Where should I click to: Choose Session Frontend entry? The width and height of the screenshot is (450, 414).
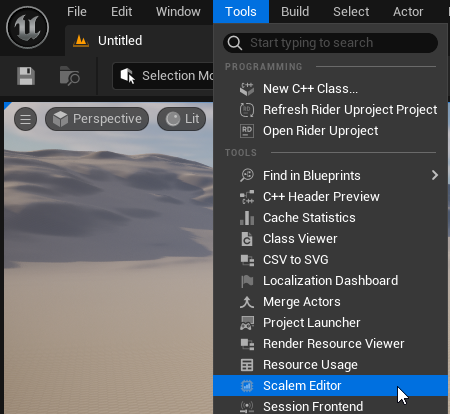[330, 405]
